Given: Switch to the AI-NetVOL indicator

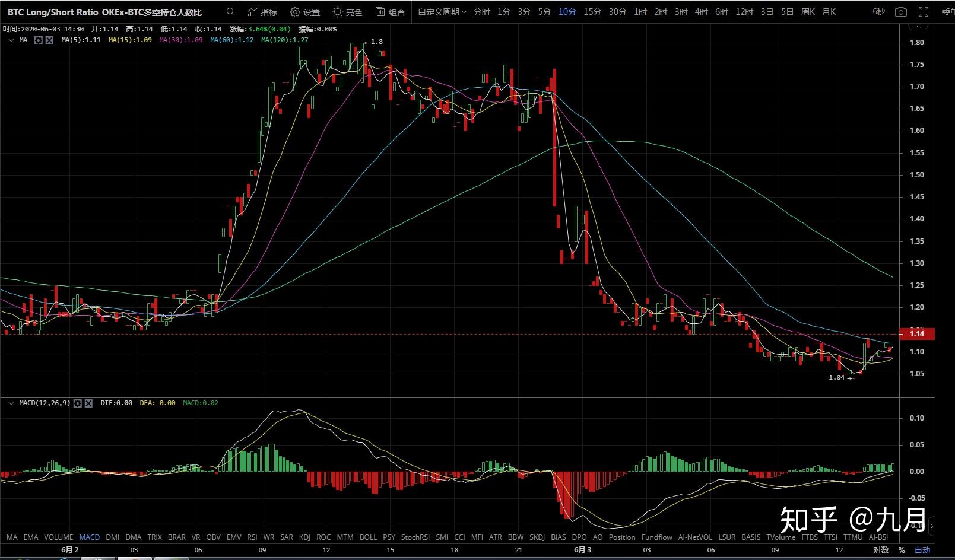Looking at the screenshot, I should point(696,537).
